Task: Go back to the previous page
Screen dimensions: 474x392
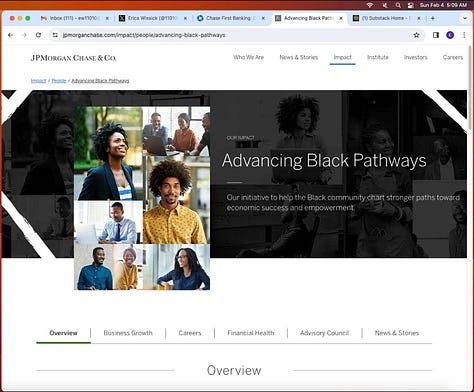Action: point(10,35)
